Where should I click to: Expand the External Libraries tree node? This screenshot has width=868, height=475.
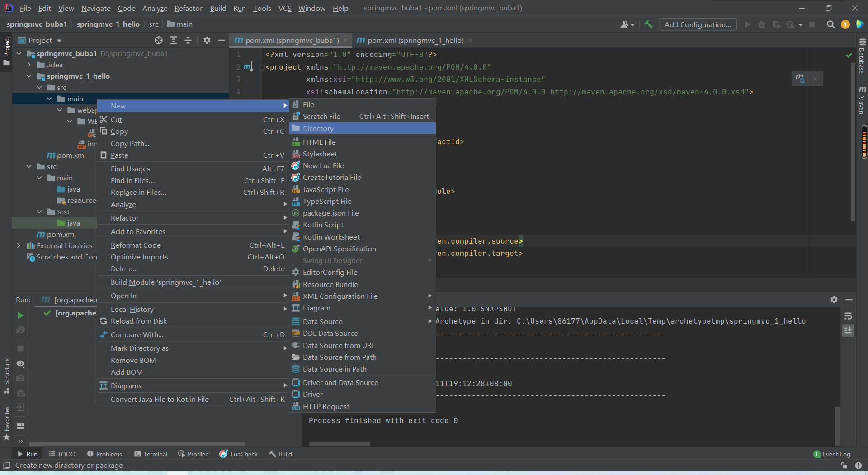pos(19,245)
